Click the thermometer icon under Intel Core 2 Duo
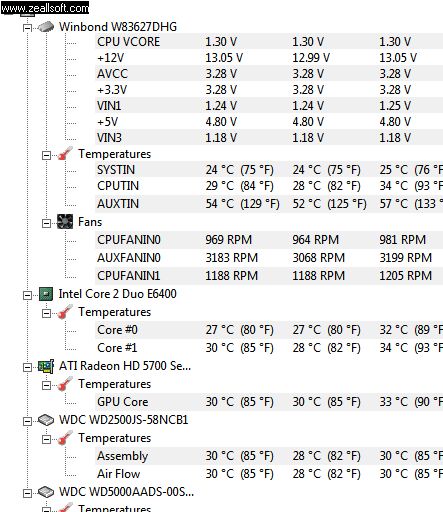Viewport: 443px width, 512px height. (x=65, y=312)
